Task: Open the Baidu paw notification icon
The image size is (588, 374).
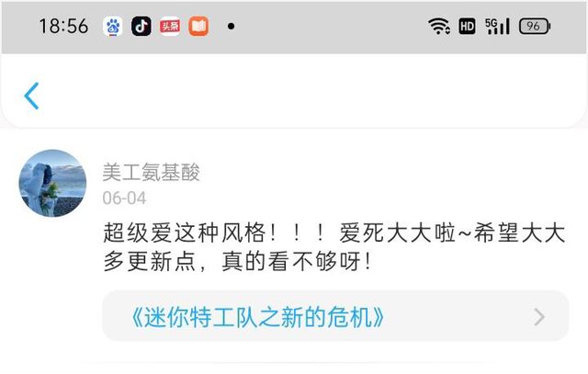Action: click(113, 27)
